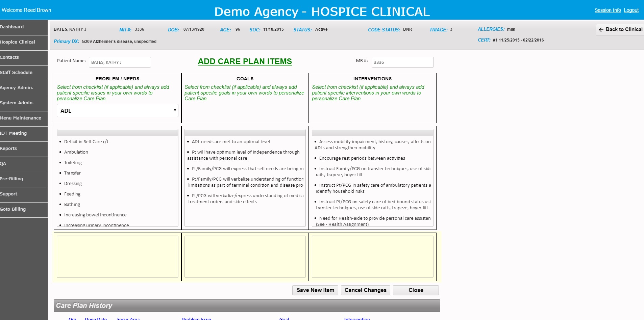Viewport: 644px width, 320px height.
Task: Select 'Deficit in Self-Care r/t' problem
Action: coord(86,142)
